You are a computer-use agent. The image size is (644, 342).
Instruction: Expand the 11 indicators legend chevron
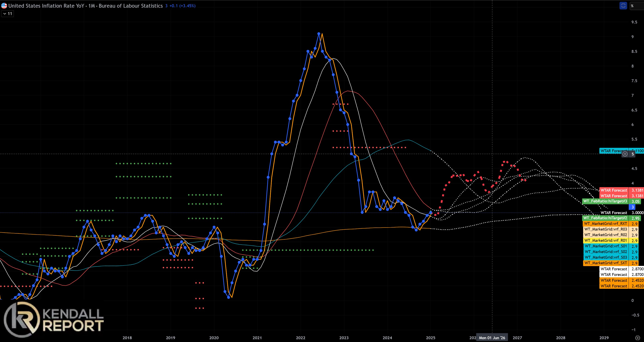pos(5,13)
